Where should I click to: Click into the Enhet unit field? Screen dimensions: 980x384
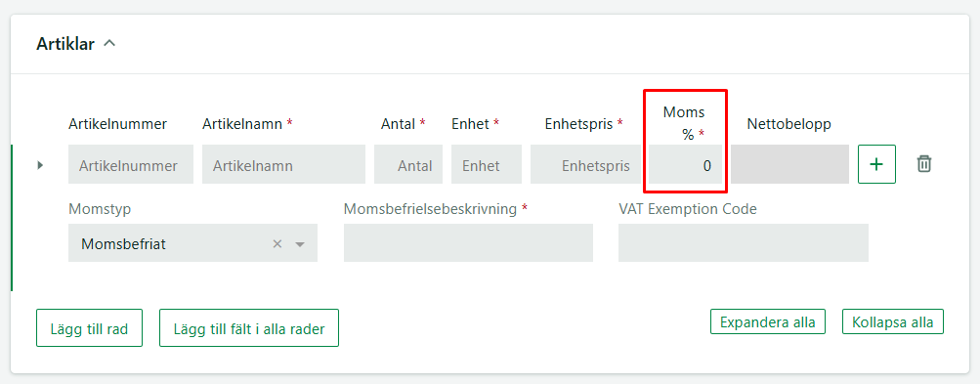[487, 164]
